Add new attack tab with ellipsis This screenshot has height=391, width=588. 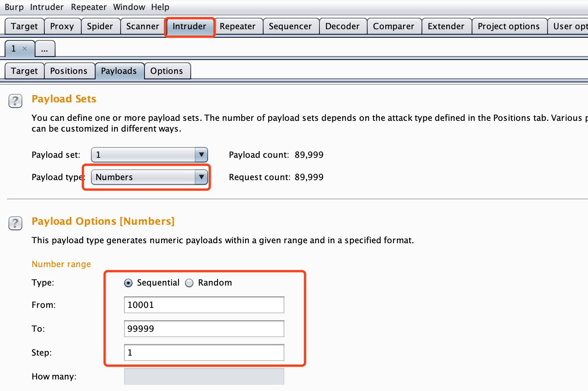point(45,48)
